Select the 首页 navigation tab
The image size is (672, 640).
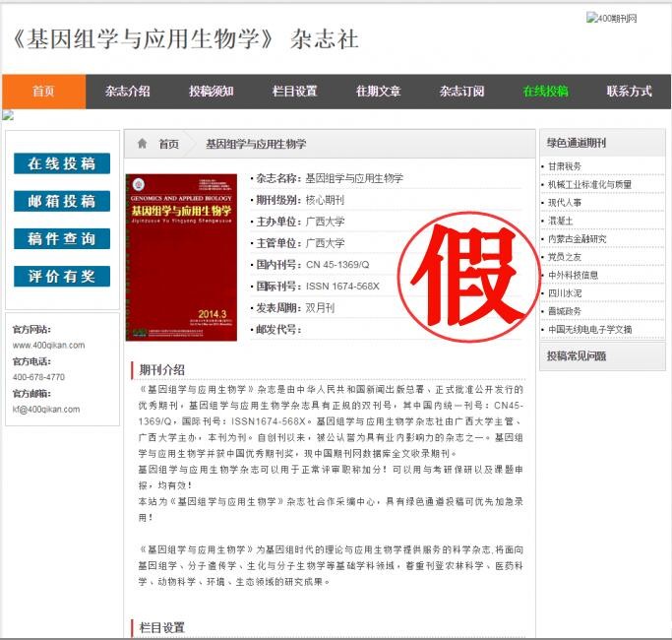tap(43, 92)
